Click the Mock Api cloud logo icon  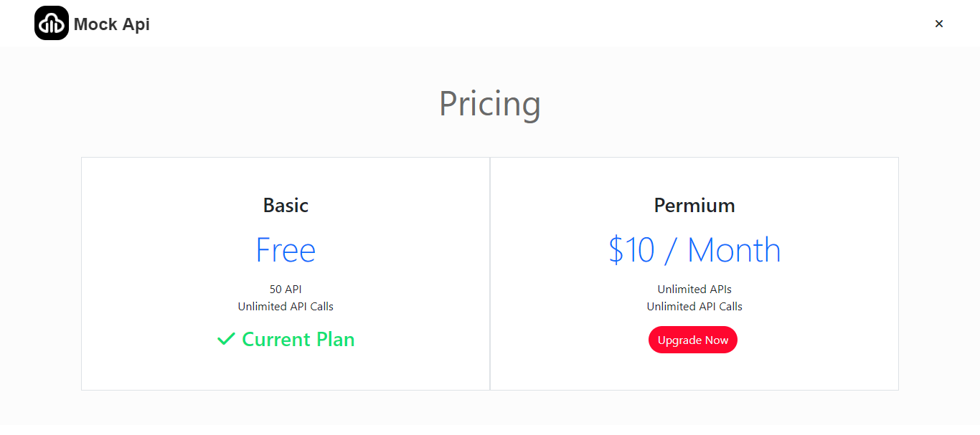[52, 23]
